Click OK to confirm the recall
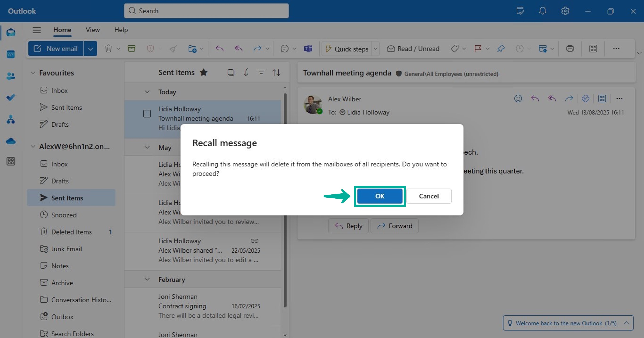Viewport: 644px width, 338px height. pyautogui.click(x=380, y=196)
